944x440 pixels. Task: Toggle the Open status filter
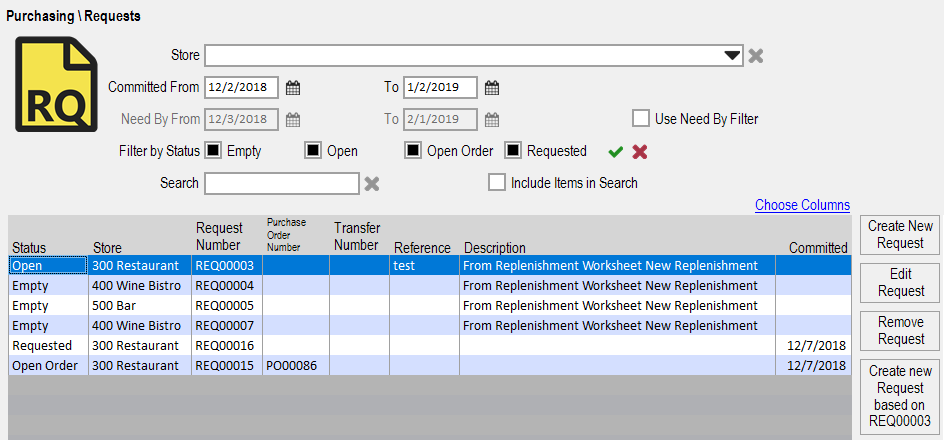312,151
